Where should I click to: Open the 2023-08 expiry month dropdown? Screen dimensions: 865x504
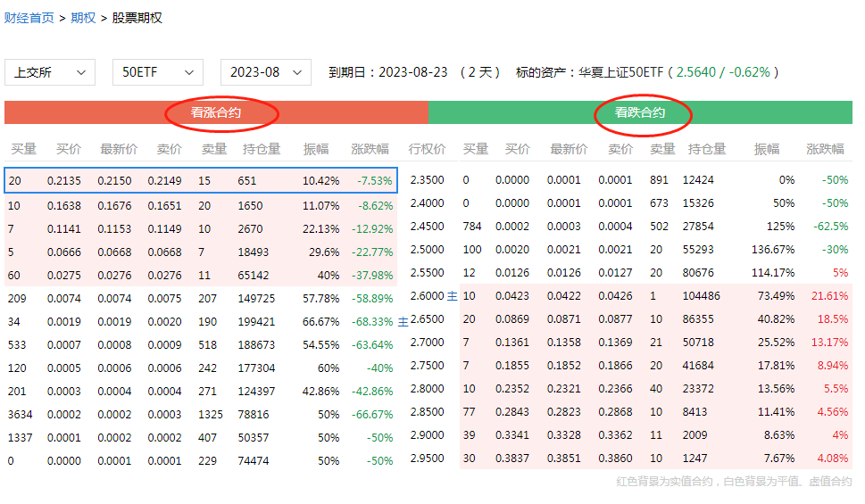tap(265, 72)
